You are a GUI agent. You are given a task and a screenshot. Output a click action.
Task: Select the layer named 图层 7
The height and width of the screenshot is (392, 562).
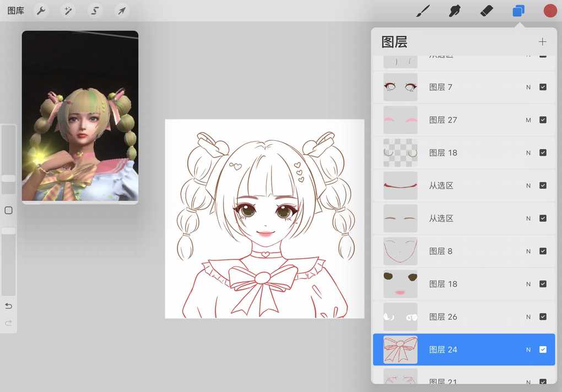(x=440, y=88)
